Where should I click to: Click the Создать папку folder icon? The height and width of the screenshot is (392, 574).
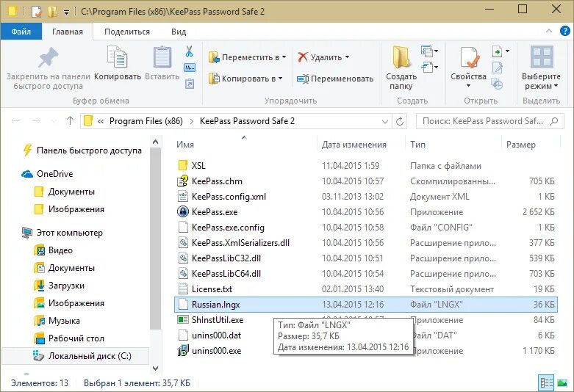(x=401, y=57)
